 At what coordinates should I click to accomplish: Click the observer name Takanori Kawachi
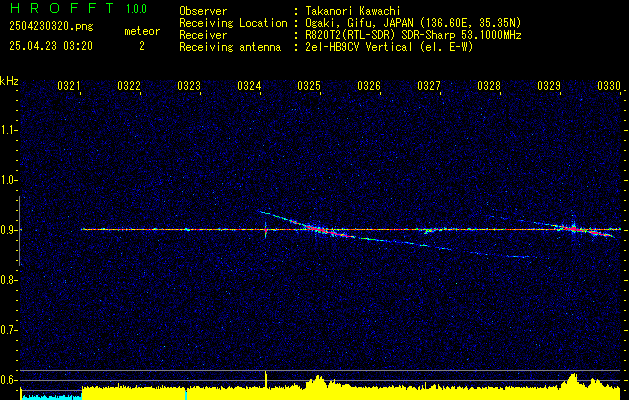[352, 11]
